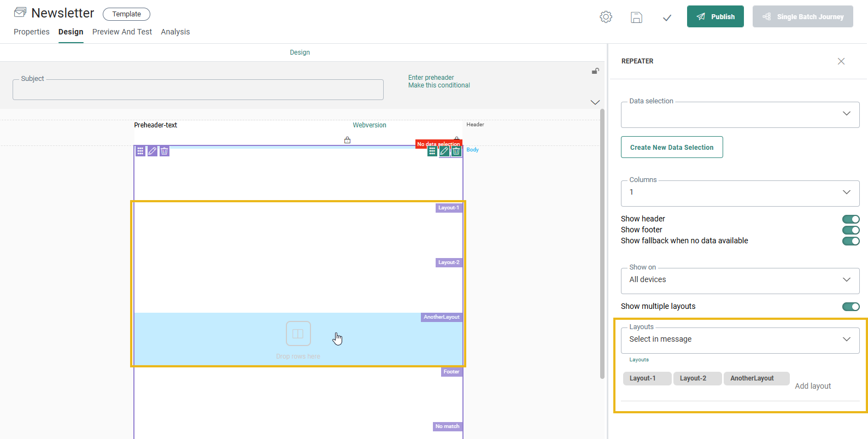Save the newsletter with the floppy disk icon
Screen dimensions: 868x439
pyautogui.click(x=636, y=17)
